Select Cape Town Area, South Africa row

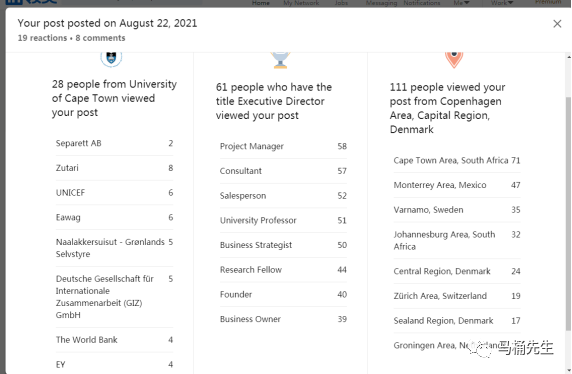click(x=457, y=161)
